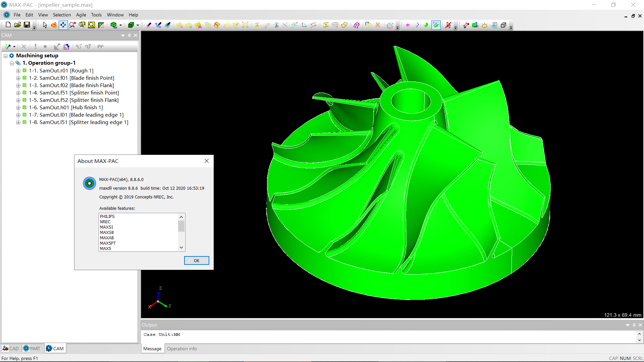This screenshot has width=644, height=362.
Task: Create a new file with New icon
Action: pos(8,25)
